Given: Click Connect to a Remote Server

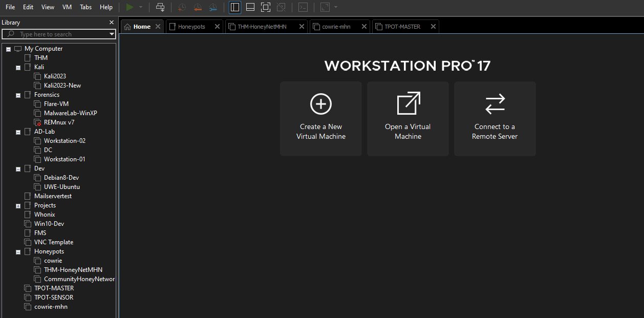Looking at the screenshot, I should point(495,119).
